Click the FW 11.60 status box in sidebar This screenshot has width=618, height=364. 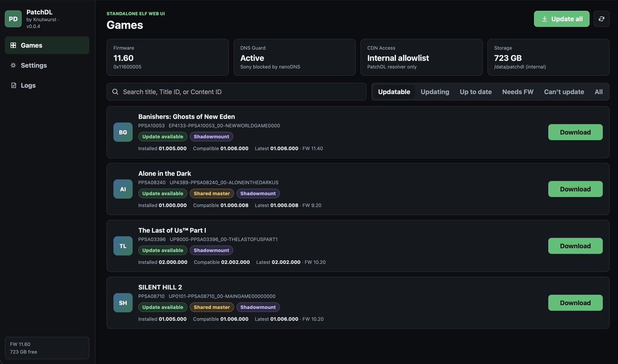pyautogui.click(x=47, y=348)
